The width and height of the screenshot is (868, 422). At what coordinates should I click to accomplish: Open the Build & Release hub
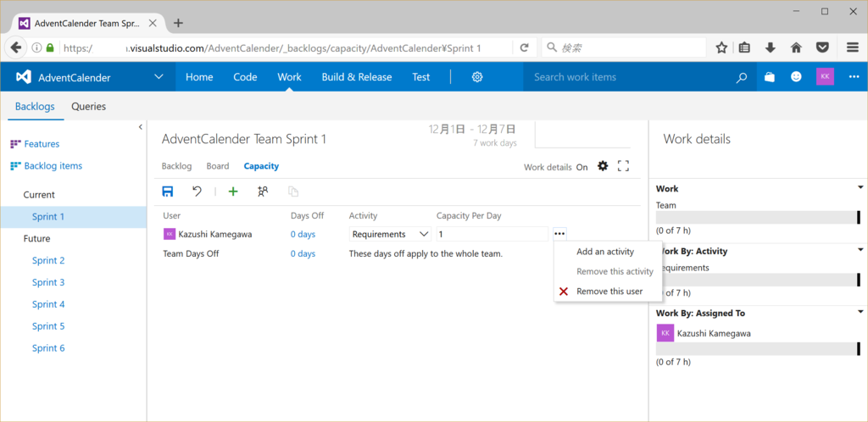[357, 77]
